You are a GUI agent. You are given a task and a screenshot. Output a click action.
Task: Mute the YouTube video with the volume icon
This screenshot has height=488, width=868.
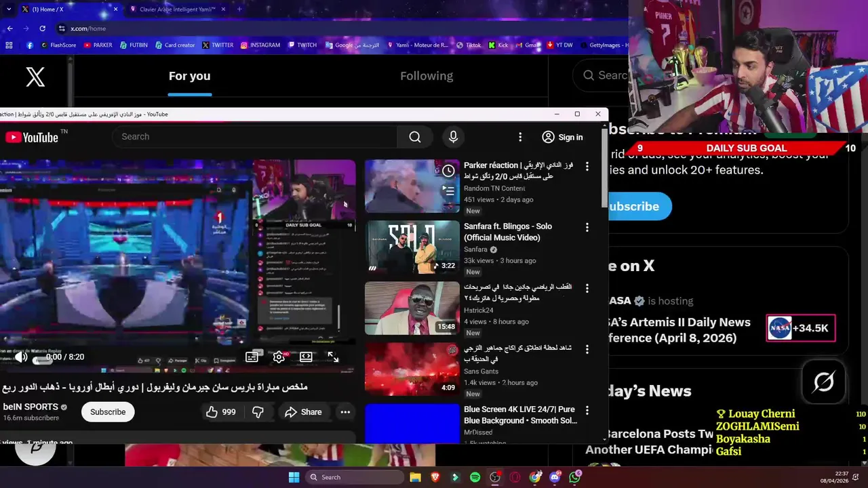click(22, 357)
